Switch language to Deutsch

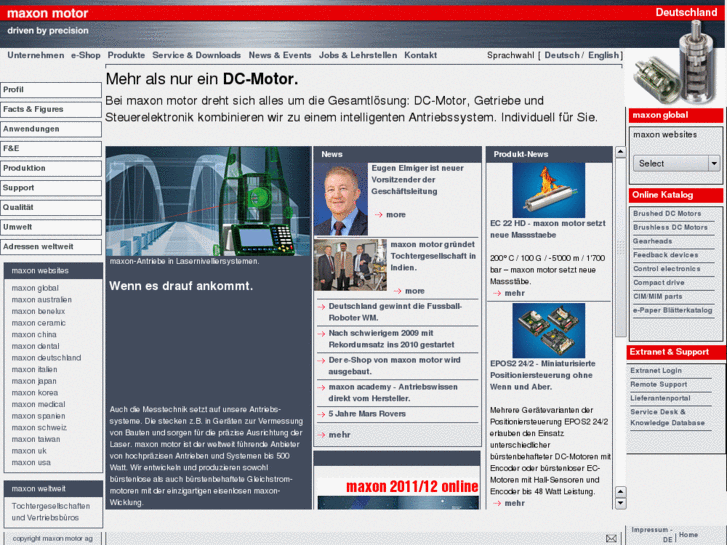[562, 55]
